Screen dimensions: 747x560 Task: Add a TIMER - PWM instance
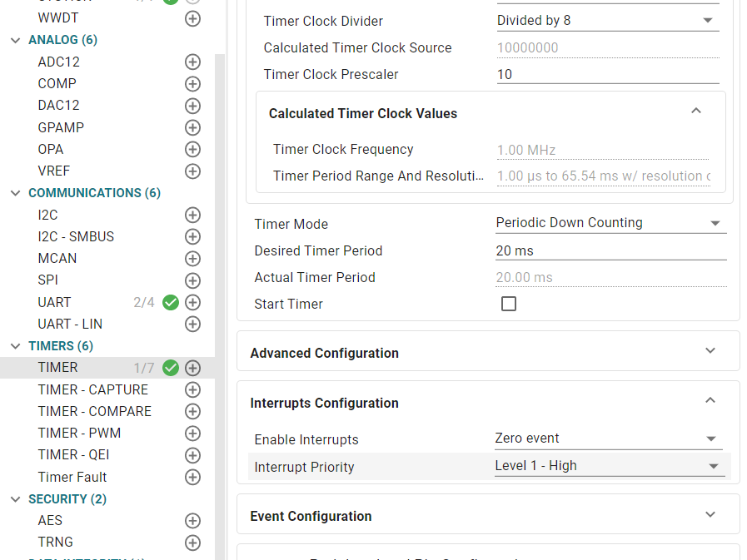192,434
